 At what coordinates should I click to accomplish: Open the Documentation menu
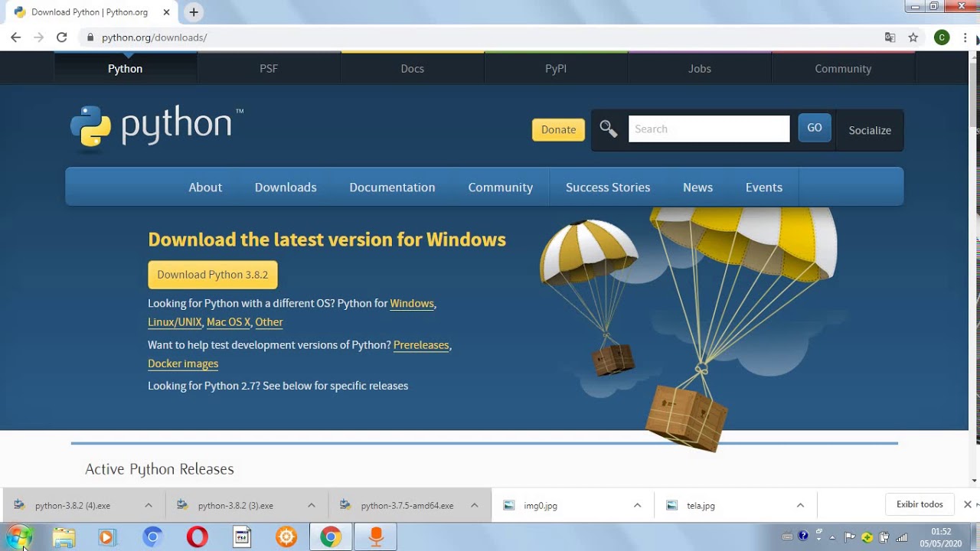coord(392,187)
